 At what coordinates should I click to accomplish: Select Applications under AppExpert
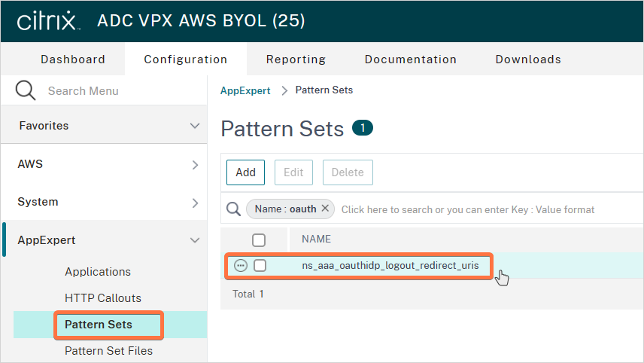pyautogui.click(x=98, y=272)
